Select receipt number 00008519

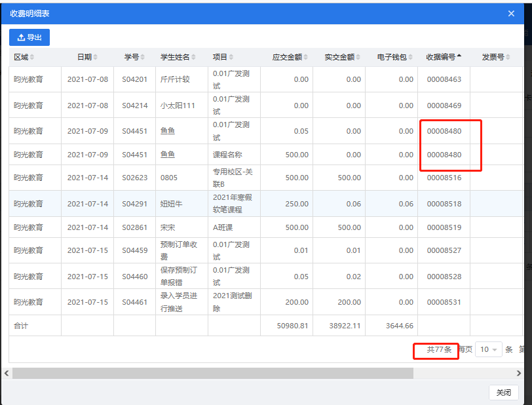444,227
